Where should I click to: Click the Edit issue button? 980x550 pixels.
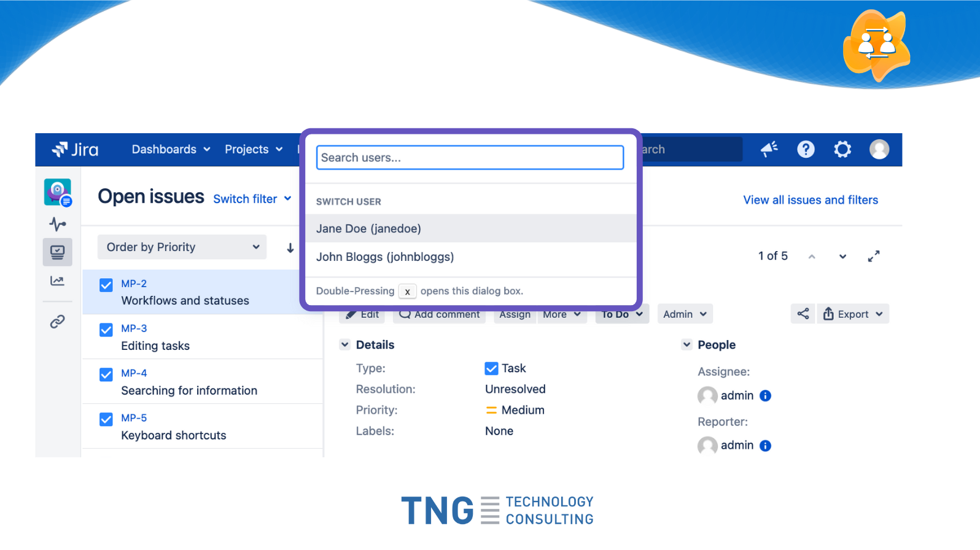tap(362, 316)
